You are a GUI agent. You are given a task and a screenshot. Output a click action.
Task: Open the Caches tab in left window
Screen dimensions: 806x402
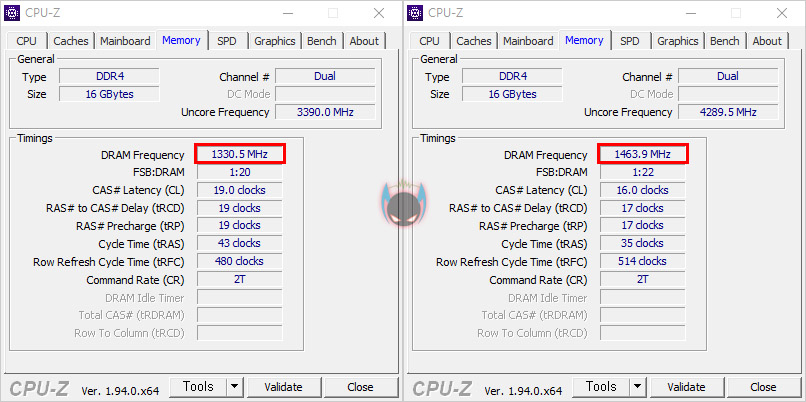[71, 41]
